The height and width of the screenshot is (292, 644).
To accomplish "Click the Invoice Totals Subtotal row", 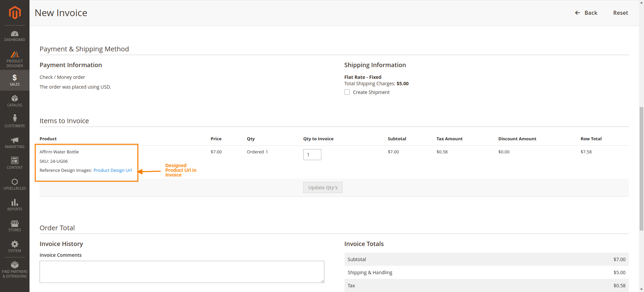I will coord(486,259).
